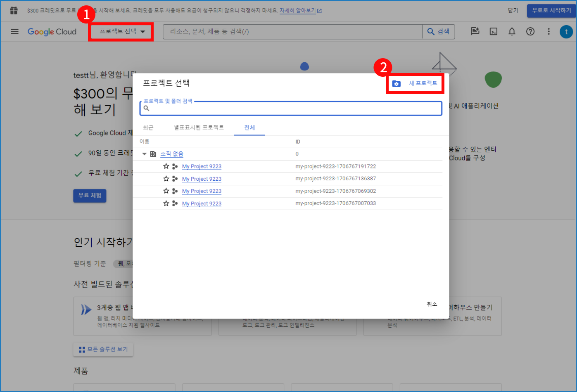Viewport: 577px width, 392px height.
Task: Switch to the 별표시된 프로젝트 tab
Action: 199,128
